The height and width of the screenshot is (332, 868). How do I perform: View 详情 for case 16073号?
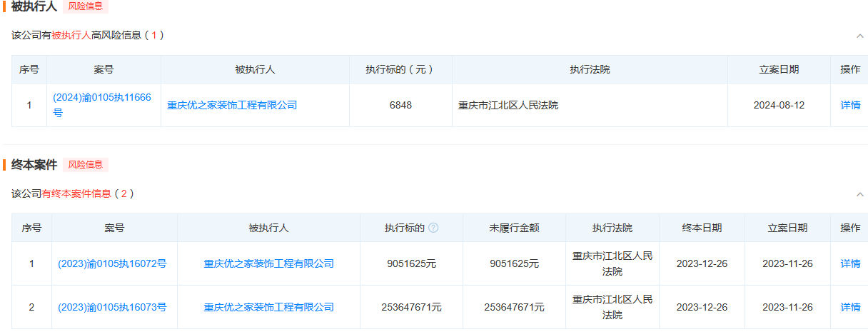[850, 307]
